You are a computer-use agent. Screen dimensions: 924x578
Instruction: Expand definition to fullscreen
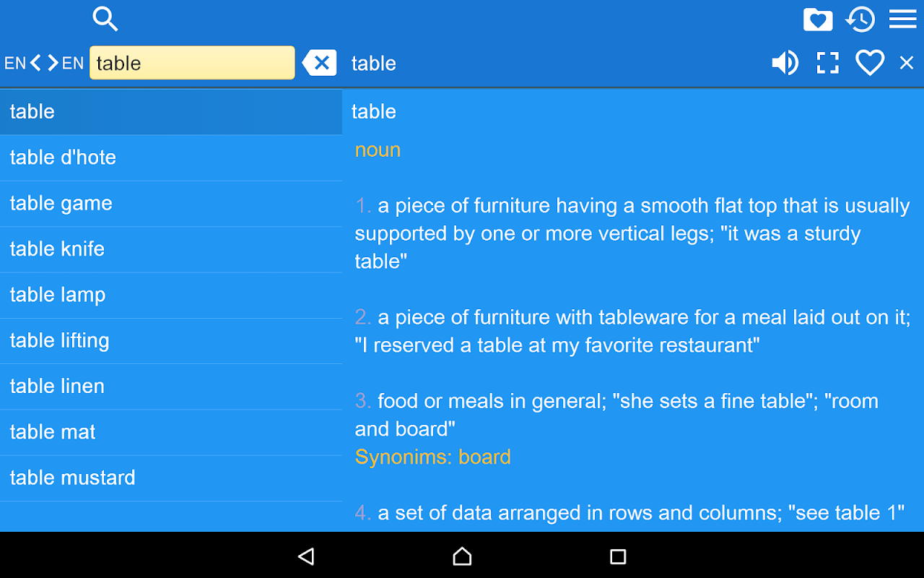point(828,63)
